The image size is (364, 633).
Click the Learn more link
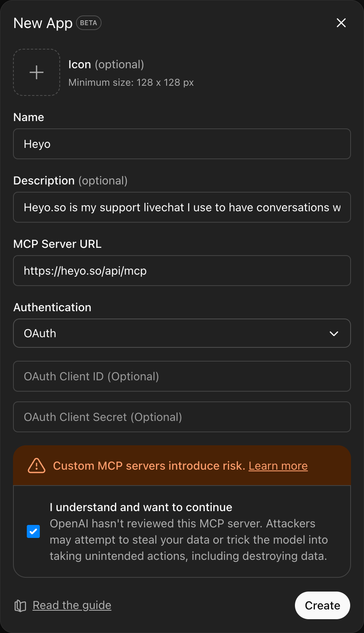[x=278, y=466]
